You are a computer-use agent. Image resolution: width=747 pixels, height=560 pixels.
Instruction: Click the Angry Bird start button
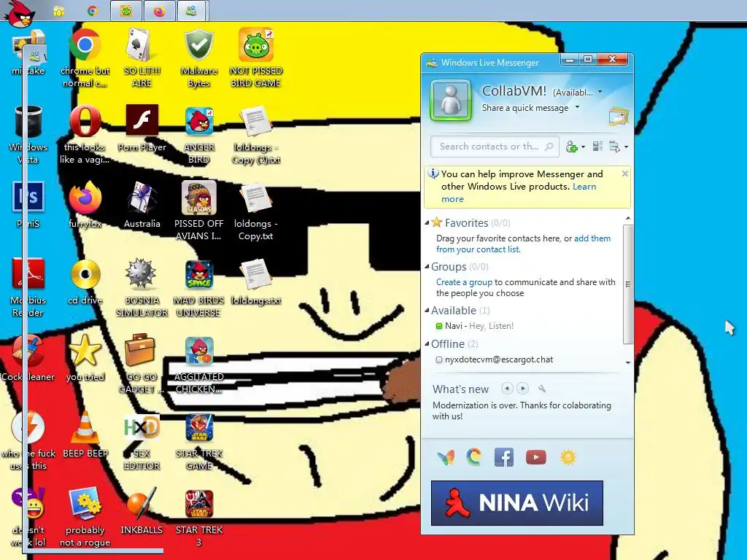coord(20,13)
